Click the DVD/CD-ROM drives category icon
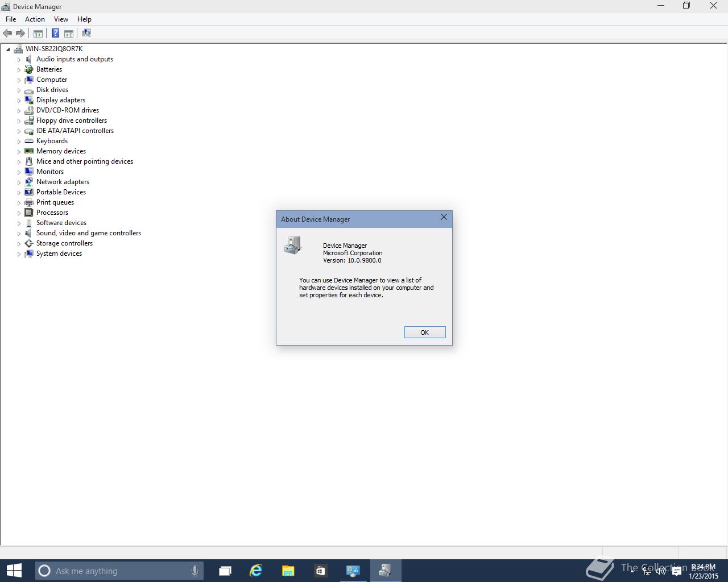 coord(29,110)
